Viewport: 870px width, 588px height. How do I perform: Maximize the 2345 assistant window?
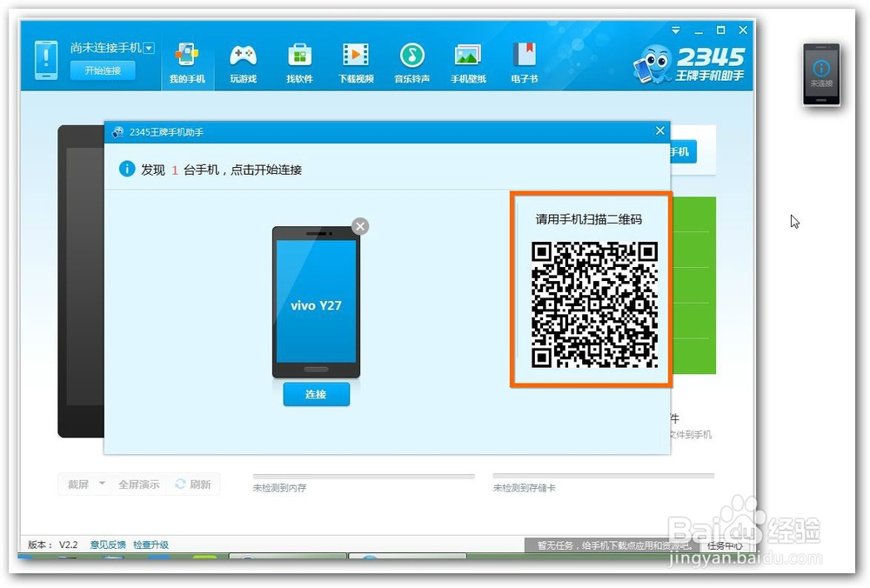(720, 30)
